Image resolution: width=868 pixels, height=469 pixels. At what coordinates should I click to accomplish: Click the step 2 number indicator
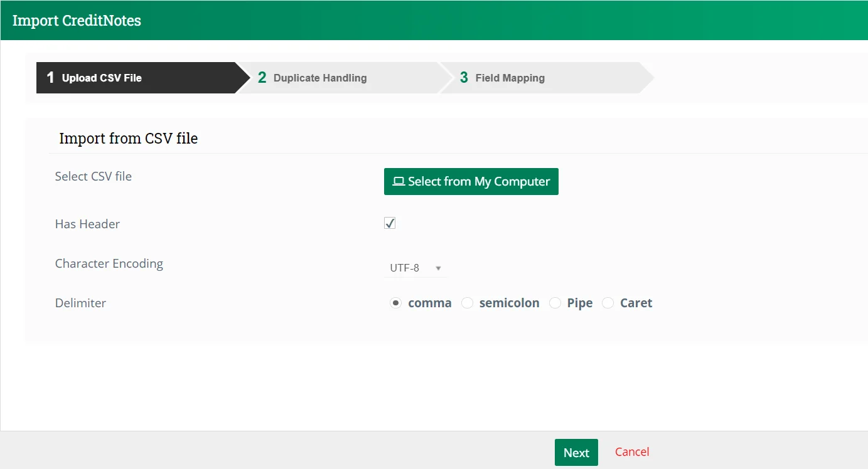tap(262, 77)
